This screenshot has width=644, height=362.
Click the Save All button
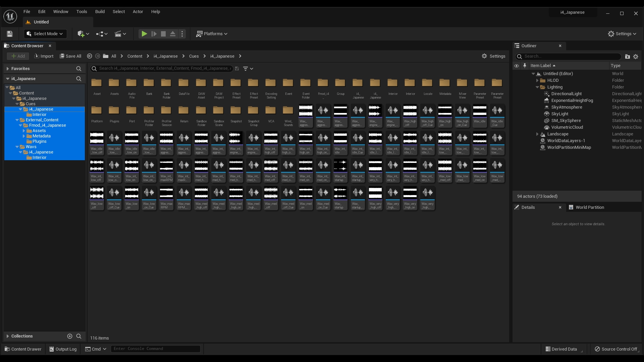(x=70, y=56)
